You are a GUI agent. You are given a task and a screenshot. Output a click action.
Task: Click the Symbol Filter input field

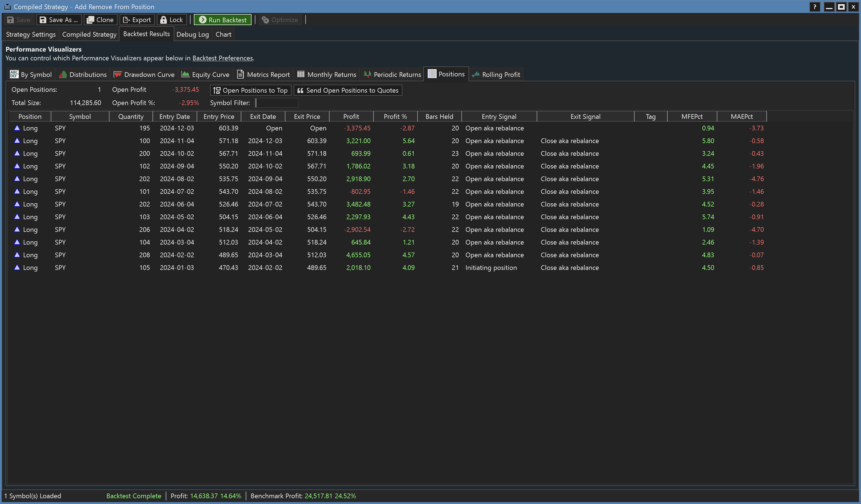(276, 103)
